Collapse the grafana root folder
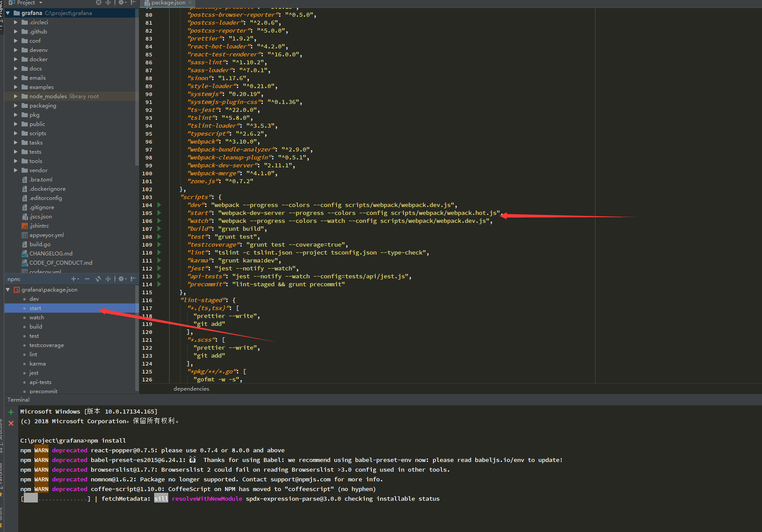This screenshot has width=762, height=532. [x=8, y=13]
